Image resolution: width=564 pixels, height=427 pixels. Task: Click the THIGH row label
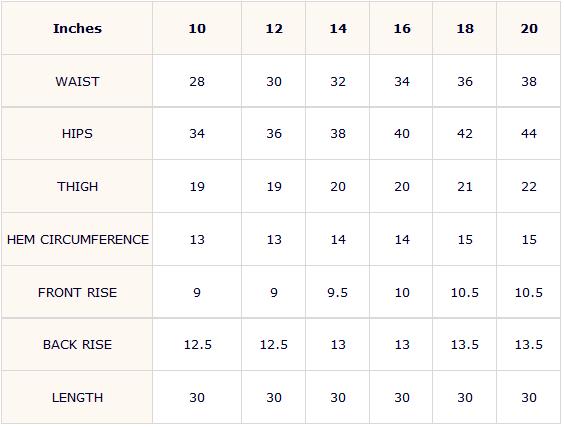coord(77,187)
